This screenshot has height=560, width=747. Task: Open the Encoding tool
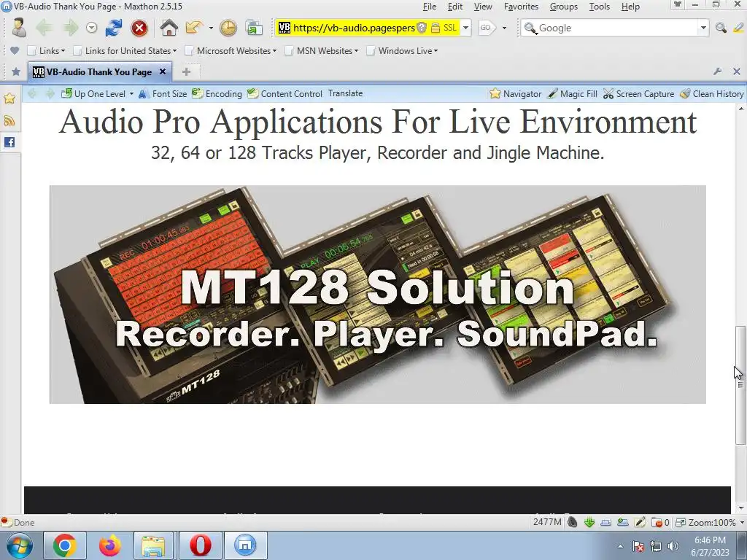tap(217, 94)
